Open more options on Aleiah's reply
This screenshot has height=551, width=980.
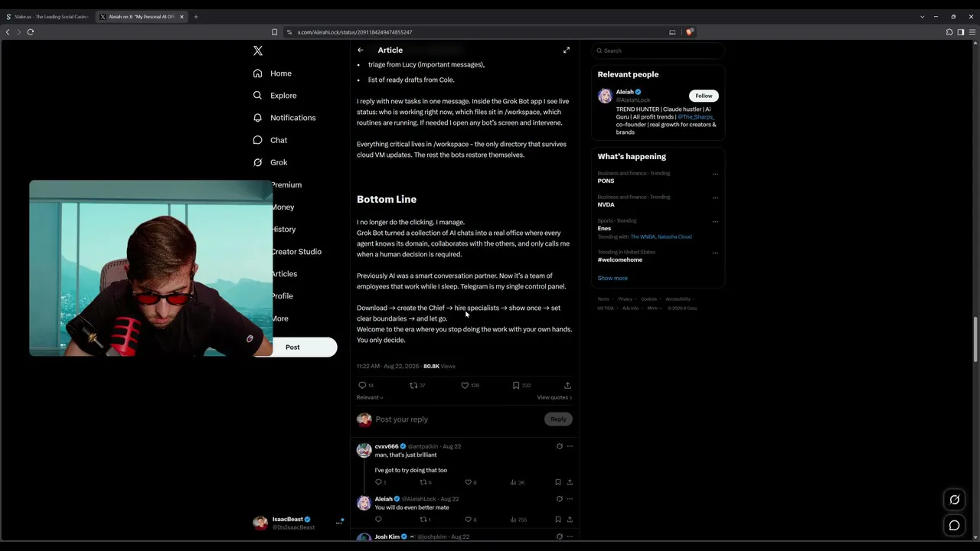tap(570, 499)
